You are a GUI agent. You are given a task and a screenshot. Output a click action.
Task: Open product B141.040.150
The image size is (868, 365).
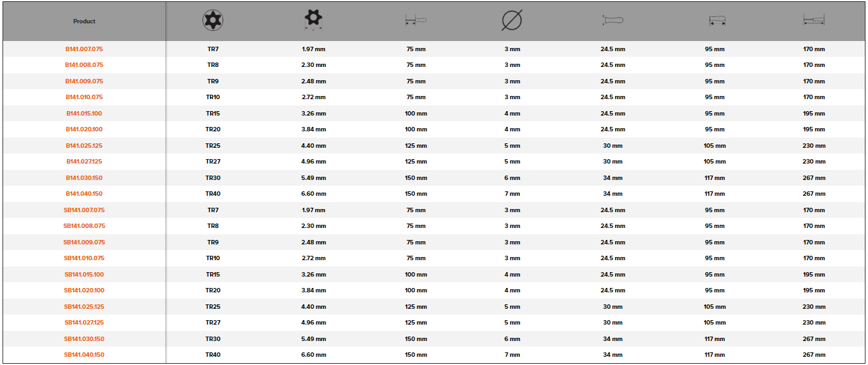point(84,194)
